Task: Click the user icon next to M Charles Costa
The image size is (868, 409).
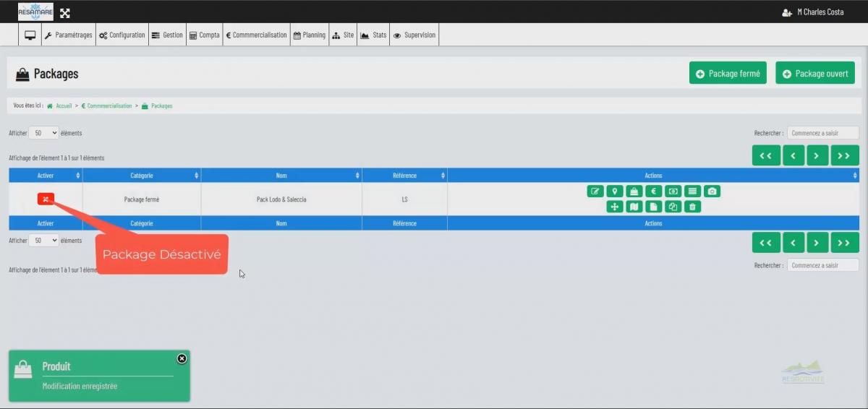Action: point(787,12)
